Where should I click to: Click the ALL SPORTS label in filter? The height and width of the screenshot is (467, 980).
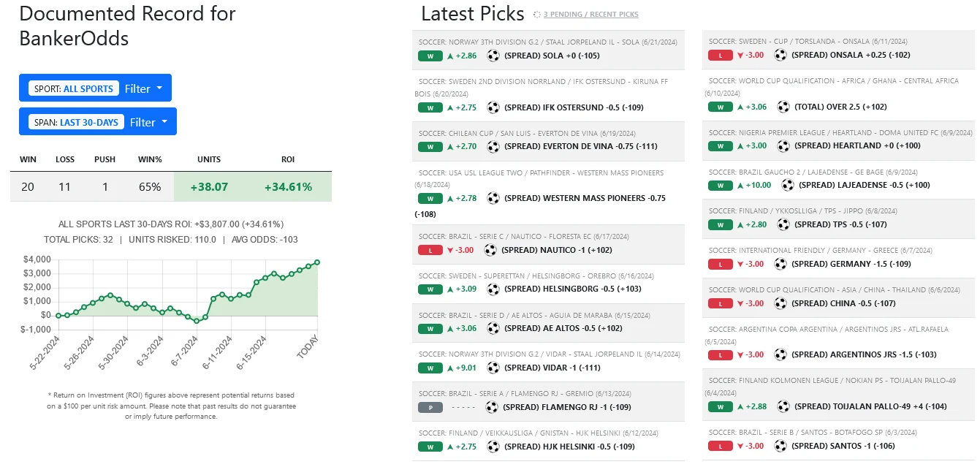pos(88,88)
